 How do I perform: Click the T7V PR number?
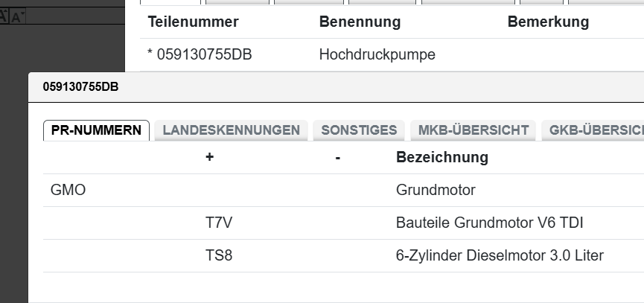tap(219, 223)
